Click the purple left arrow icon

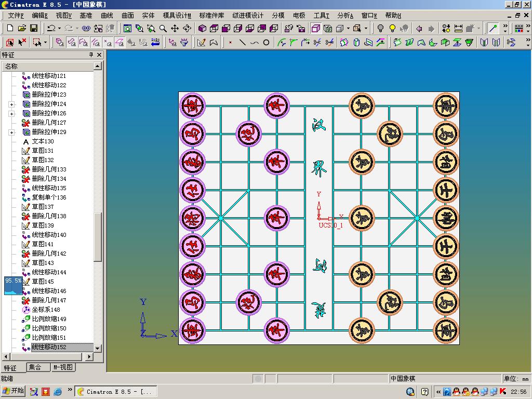tap(419, 28)
